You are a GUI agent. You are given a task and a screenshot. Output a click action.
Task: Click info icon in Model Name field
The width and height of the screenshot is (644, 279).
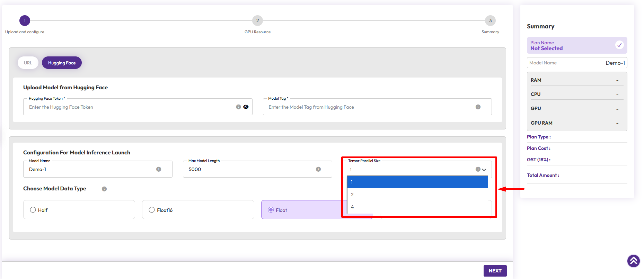pyautogui.click(x=159, y=169)
